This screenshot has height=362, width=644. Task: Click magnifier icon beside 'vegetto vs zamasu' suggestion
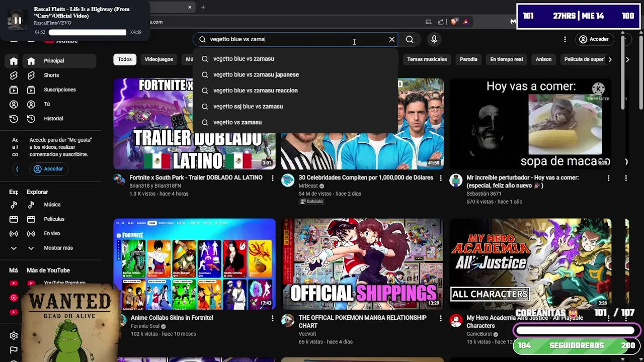click(205, 122)
